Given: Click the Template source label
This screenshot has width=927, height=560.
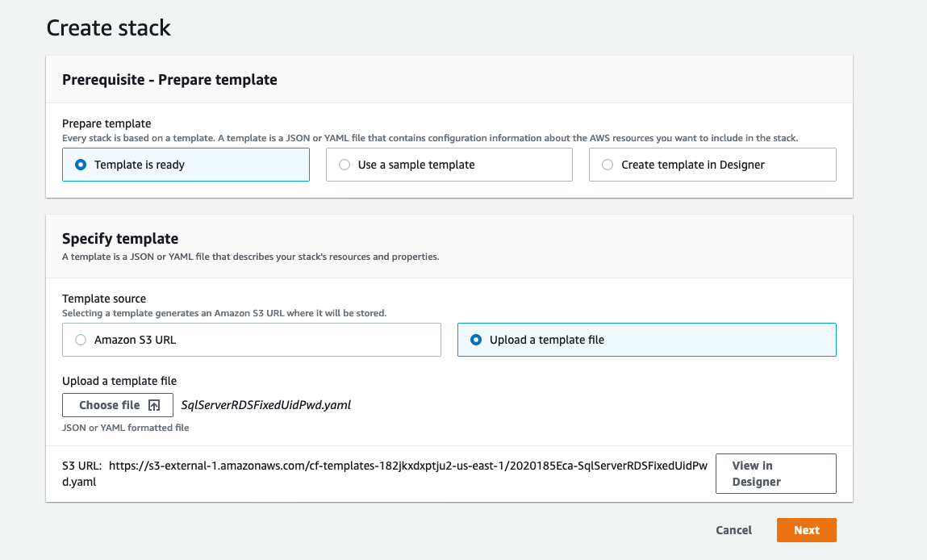Looking at the screenshot, I should point(105,298).
